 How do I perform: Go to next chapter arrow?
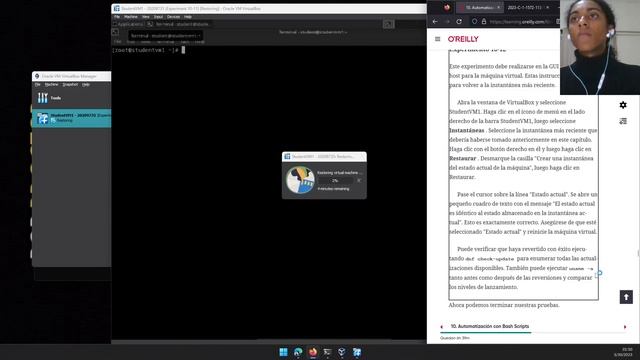click(624, 327)
